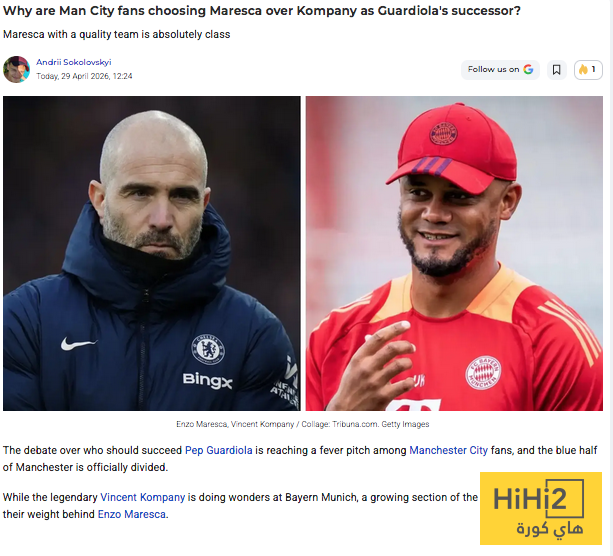Open the Vincent Kompany link
The image size is (613, 556).
pyautogui.click(x=143, y=497)
